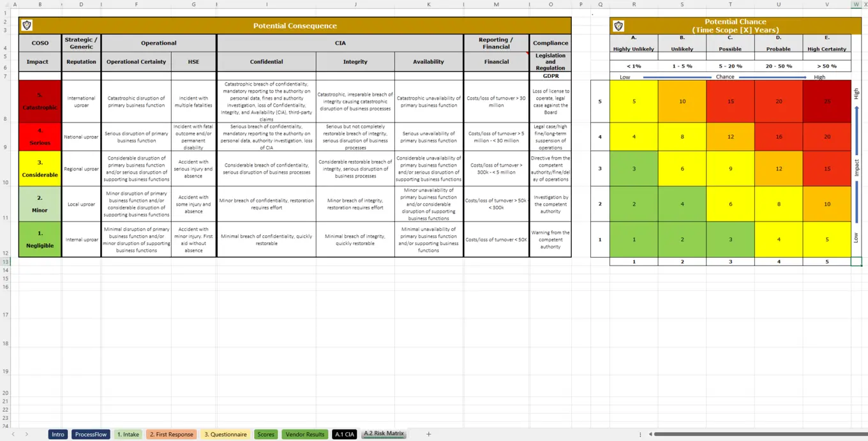Screen dimensions: 868x441
Task: Switch to the 1. Intake tab
Action: pyautogui.click(x=128, y=434)
